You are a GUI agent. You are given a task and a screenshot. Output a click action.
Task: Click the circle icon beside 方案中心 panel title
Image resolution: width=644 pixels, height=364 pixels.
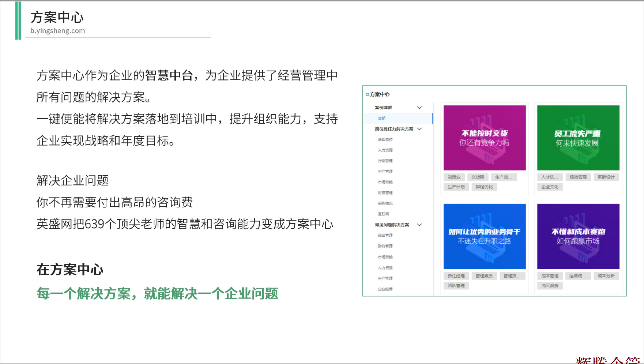[x=367, y=94]
